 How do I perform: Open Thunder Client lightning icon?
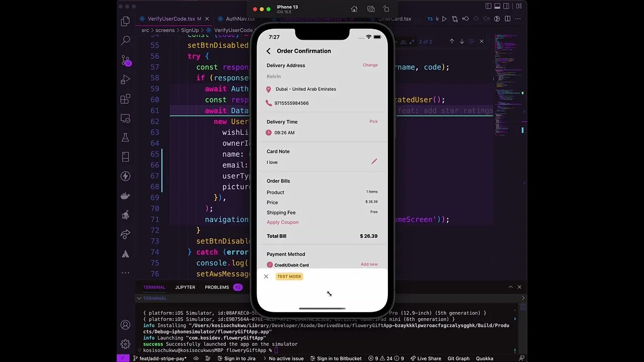(125, 176)
